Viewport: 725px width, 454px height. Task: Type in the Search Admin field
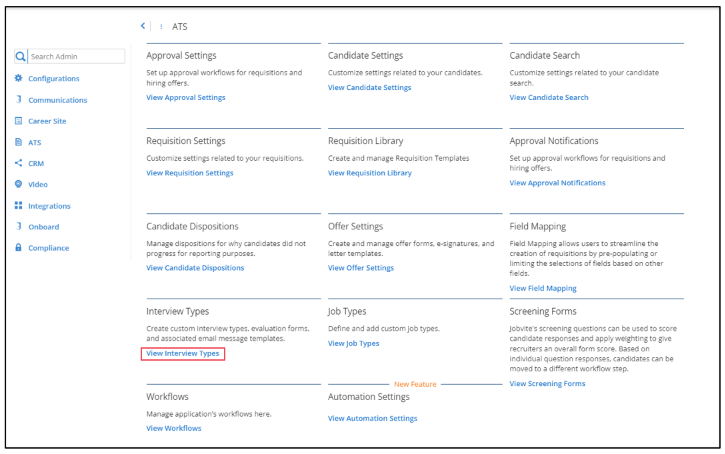pyautogui.click(x=76, y=57)
